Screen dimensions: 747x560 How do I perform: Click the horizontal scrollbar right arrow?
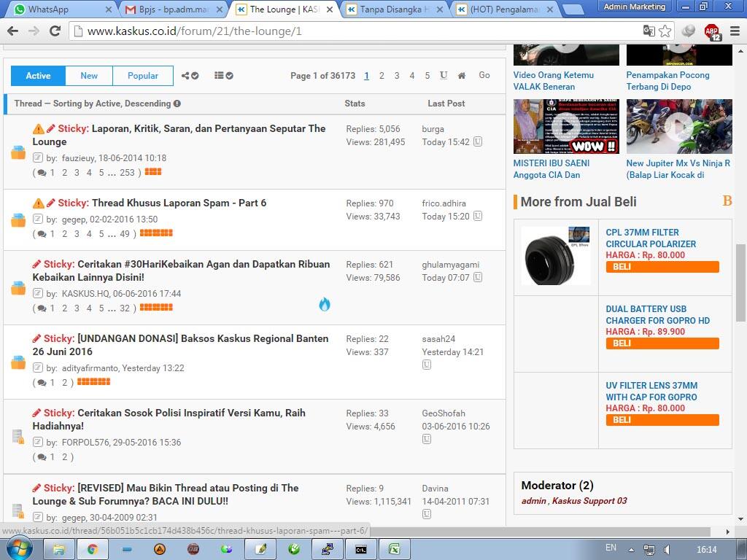[x=727, y=531]
